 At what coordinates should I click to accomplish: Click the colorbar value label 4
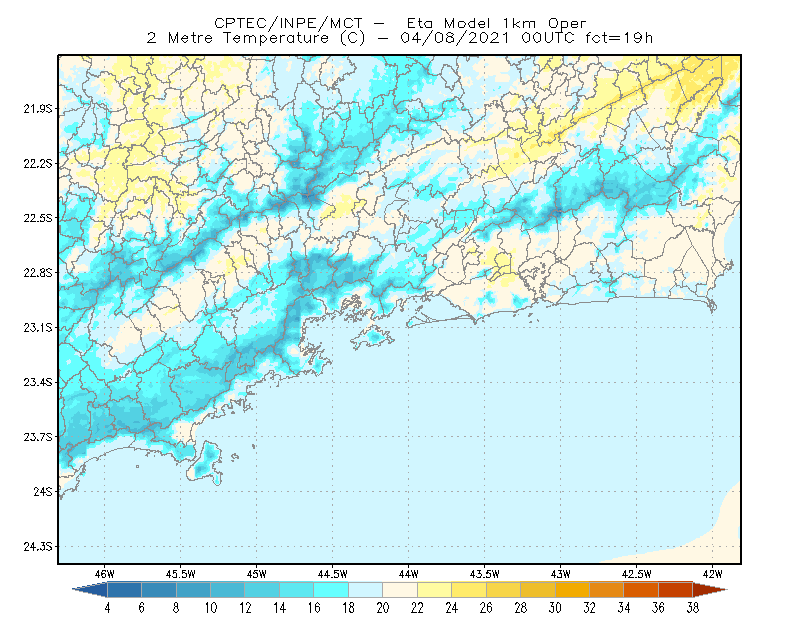coord(107,608)
